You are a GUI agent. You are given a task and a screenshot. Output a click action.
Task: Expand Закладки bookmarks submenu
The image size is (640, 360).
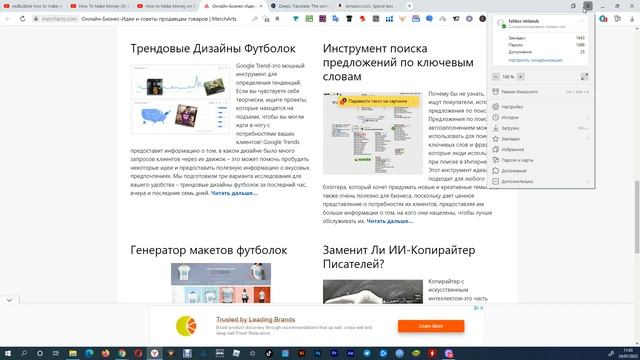point(541,139)
